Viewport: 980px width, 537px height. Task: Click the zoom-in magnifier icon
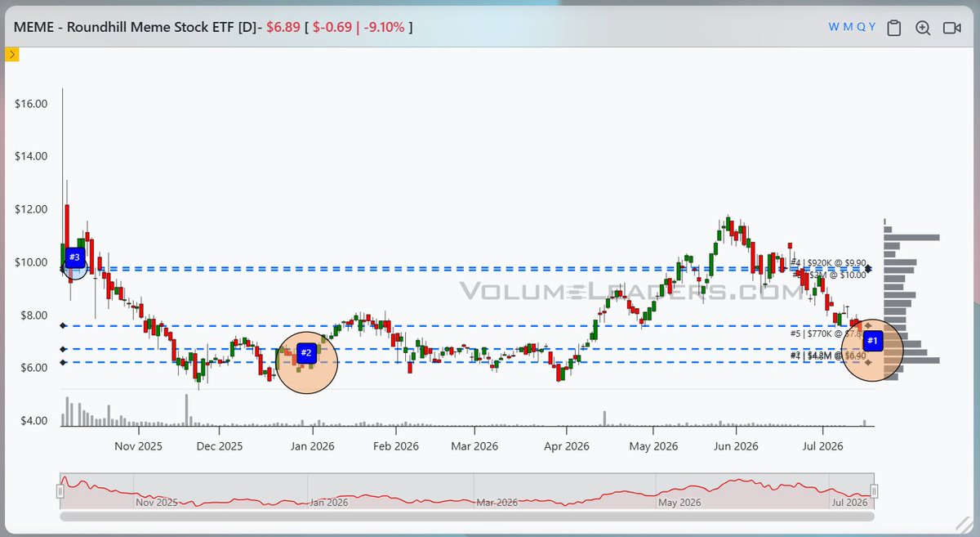(923, 28)
